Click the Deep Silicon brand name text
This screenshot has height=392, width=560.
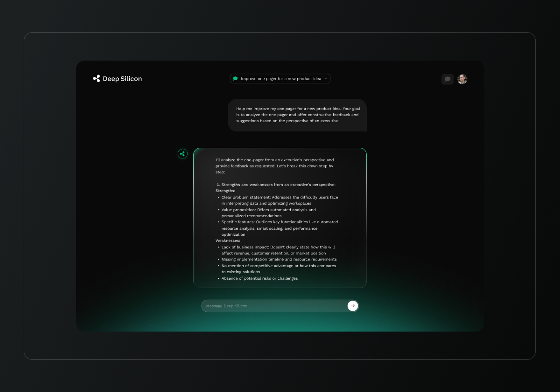pos(122,79)
